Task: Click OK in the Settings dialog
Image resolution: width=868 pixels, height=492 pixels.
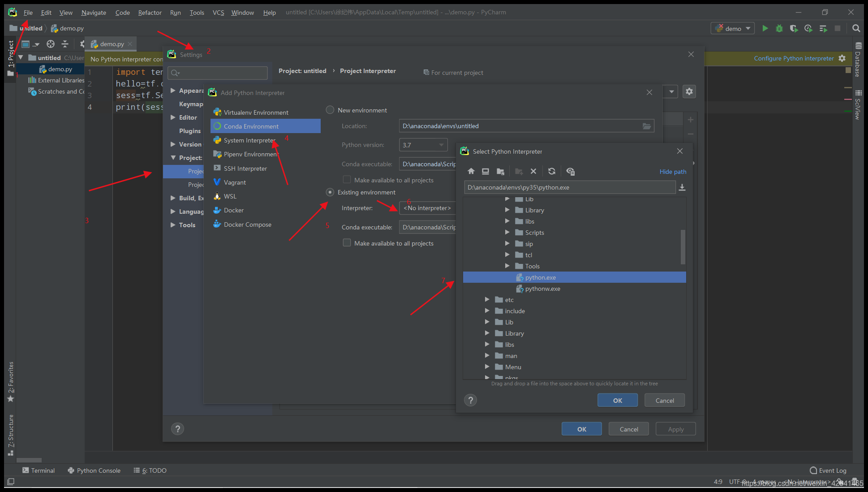Action: tap(582, 429)
